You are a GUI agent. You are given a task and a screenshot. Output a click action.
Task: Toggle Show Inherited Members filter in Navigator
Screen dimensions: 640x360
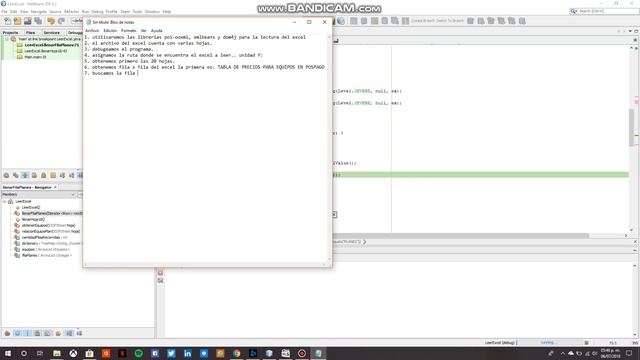pos(7,333)
